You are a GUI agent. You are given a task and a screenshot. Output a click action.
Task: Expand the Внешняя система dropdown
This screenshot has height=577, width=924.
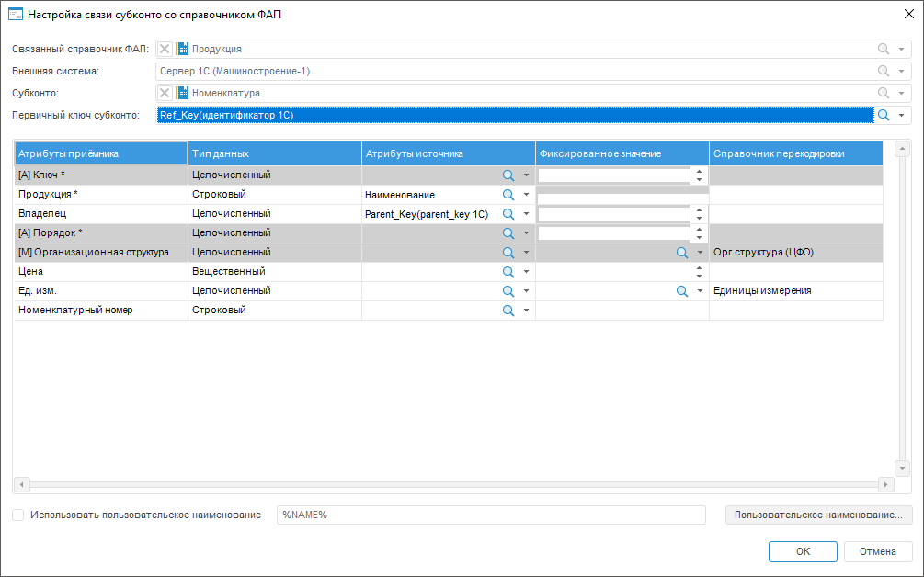pos(902,71)
